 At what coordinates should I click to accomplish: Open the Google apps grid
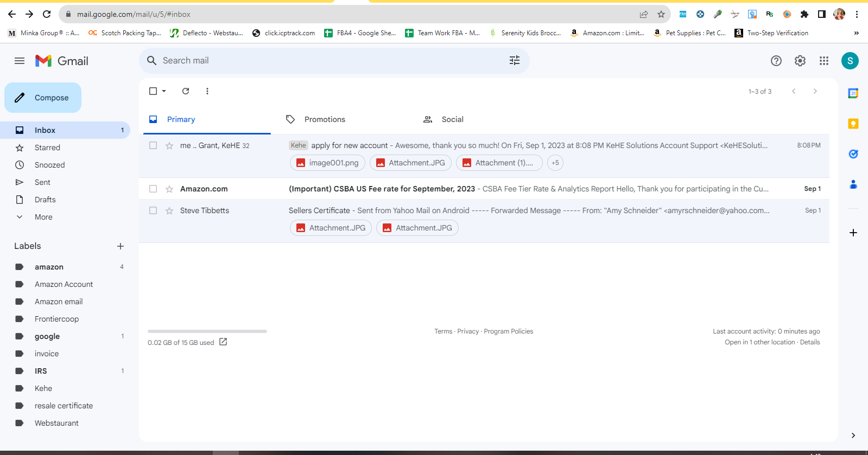pyautogui.click(x=824, y=61)
